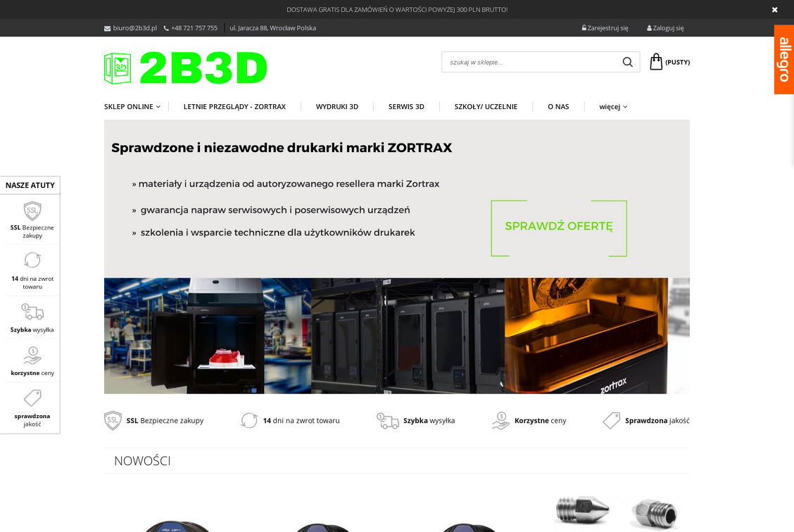The width and height of the screenshot is (794, 532).
Task: Click the NOWOŚCI section heading
Action: click(142, 461)
